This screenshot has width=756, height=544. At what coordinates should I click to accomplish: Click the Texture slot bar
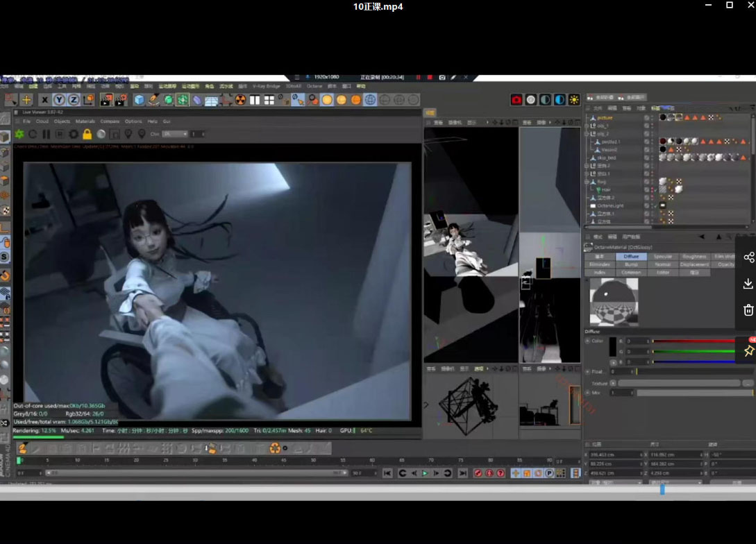[679, 383]
